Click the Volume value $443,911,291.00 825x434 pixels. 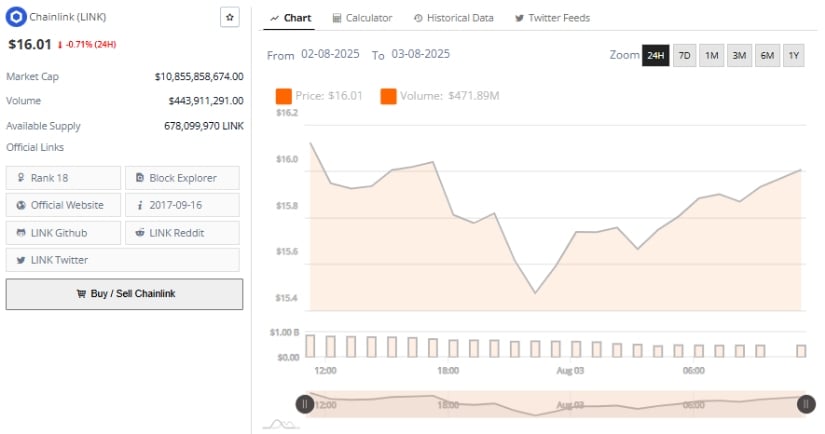[206, 100]
